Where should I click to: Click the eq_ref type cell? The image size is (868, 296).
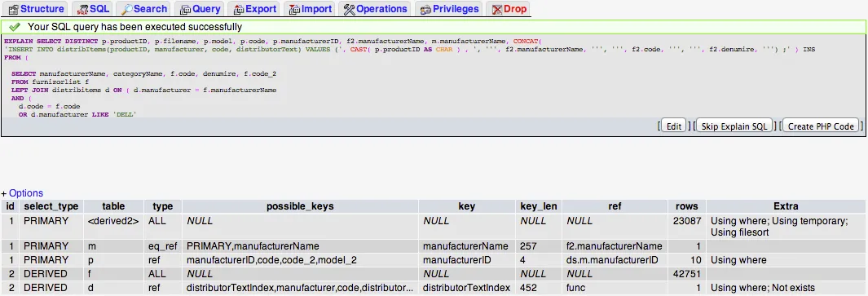[163, 246]
